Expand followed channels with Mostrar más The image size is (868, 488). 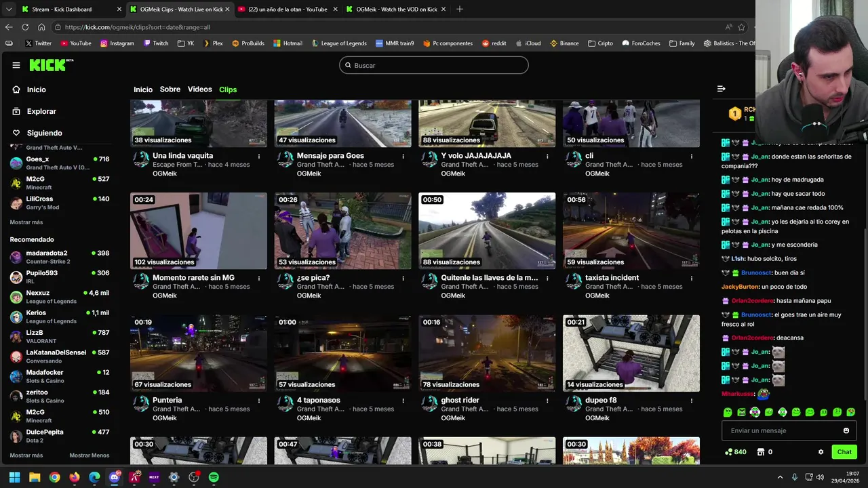26,222
